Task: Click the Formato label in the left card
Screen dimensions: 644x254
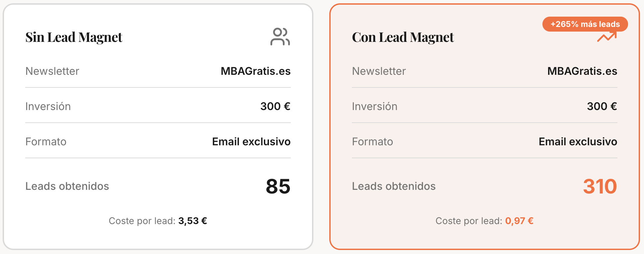Action: click(x=46, y=142)
